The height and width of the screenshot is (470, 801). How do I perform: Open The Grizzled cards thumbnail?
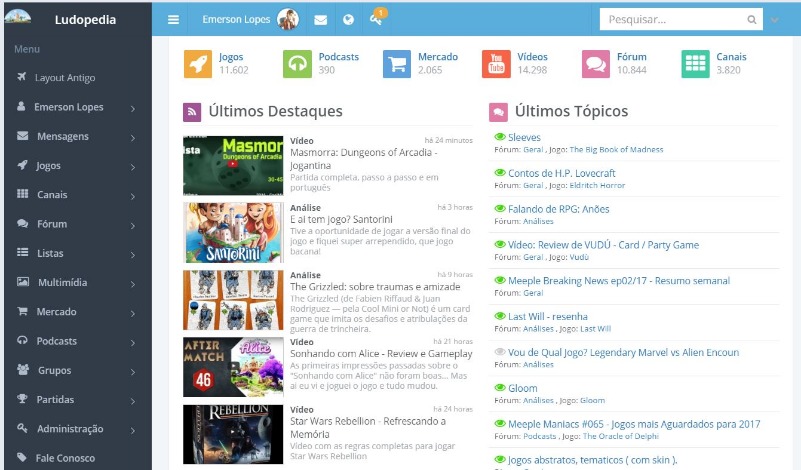(233, 300)
